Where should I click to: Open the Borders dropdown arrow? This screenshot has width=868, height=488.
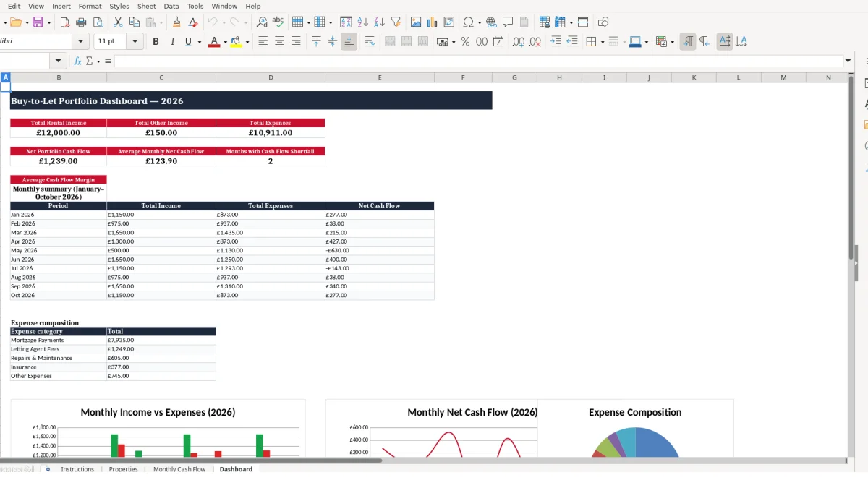(x=603, y=42)
